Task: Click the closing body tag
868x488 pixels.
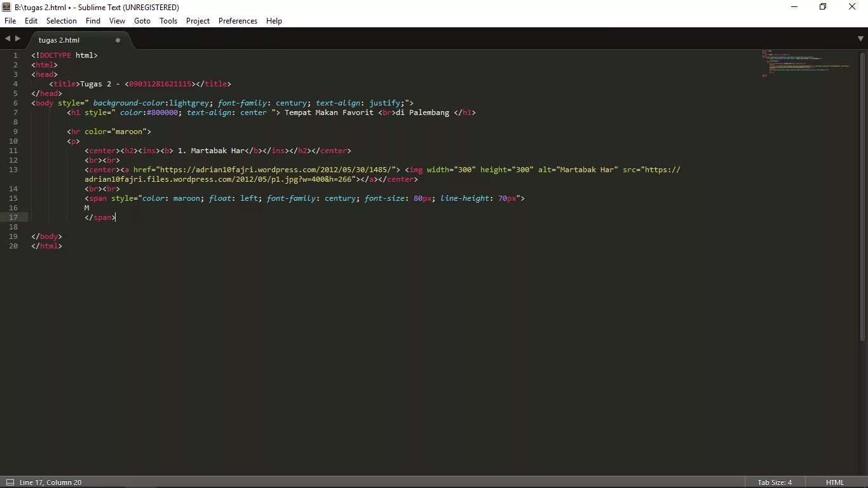Action: coord(47,236)
